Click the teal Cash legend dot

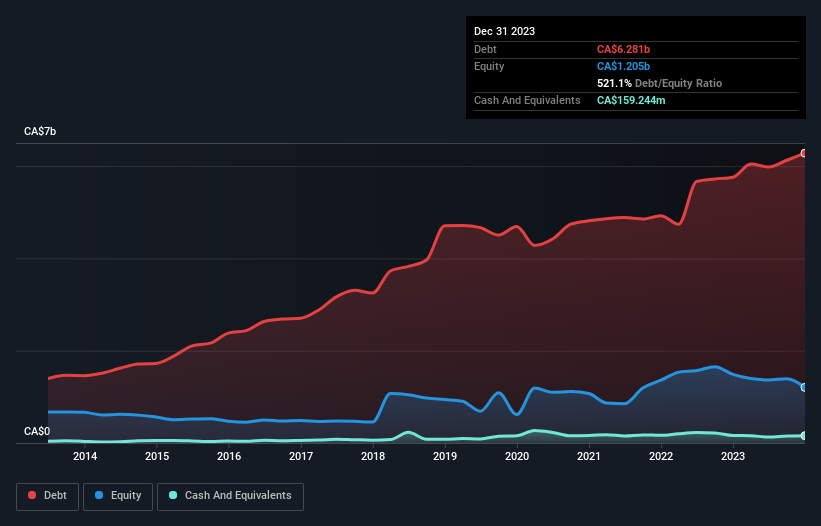pos(173,495)
